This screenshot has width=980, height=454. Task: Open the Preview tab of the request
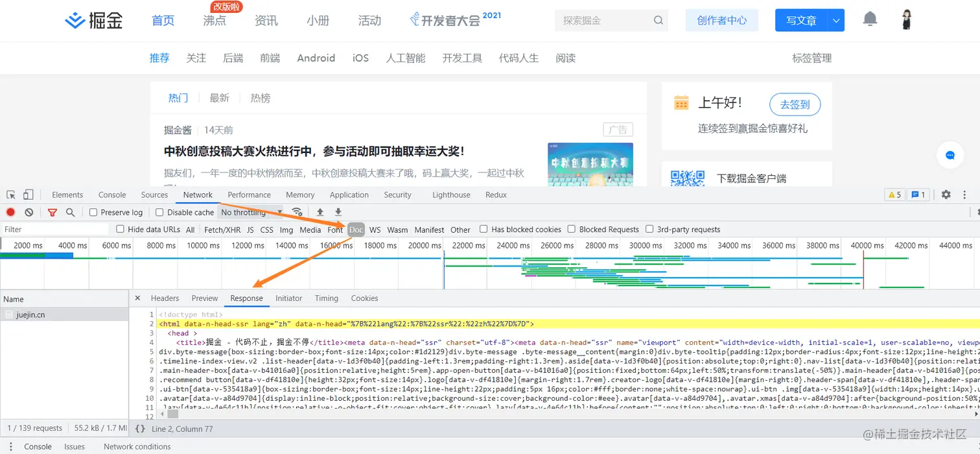click(x=205, y=298)
